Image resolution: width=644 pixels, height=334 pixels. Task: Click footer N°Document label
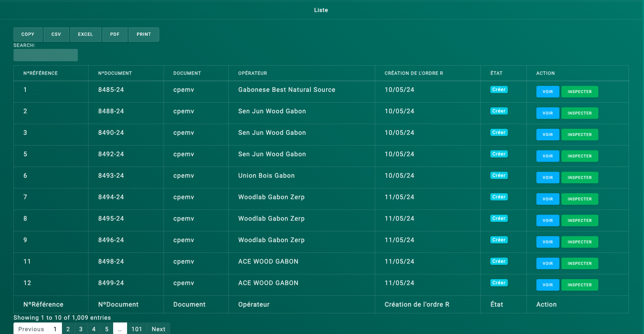click(118, 305)
